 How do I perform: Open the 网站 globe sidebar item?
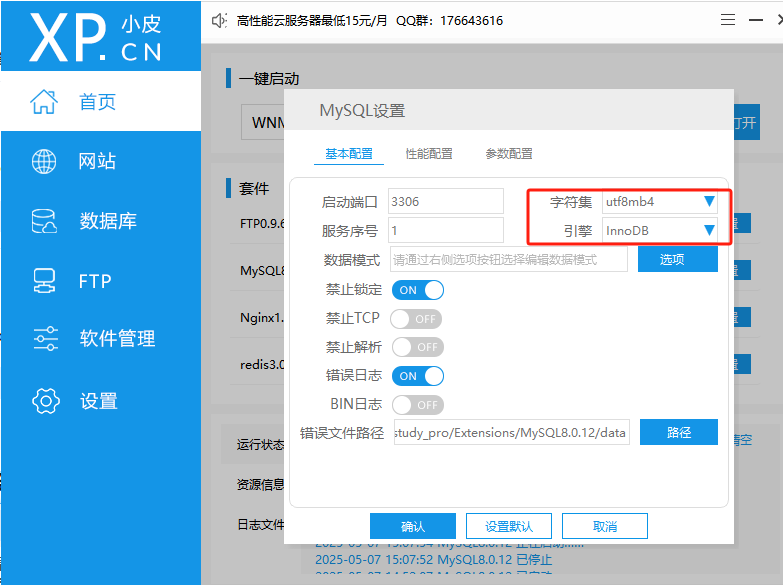pos(101,161)
